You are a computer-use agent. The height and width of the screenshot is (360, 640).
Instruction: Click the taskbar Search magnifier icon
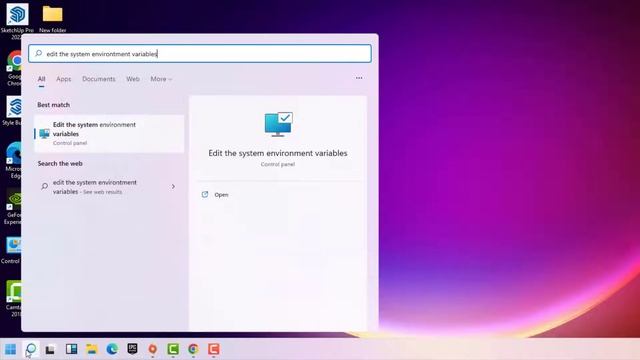pyautogui.click(x=31, y=349)
